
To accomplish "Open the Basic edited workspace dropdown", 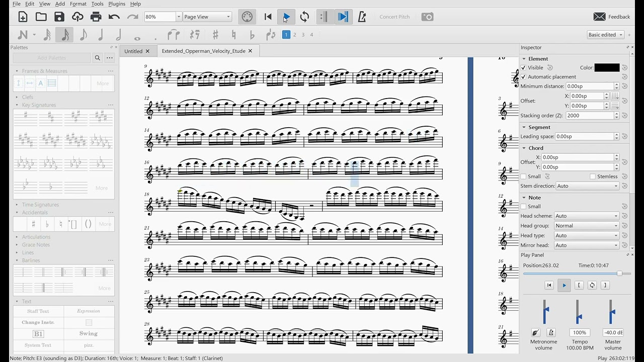I will click(605, 35).
